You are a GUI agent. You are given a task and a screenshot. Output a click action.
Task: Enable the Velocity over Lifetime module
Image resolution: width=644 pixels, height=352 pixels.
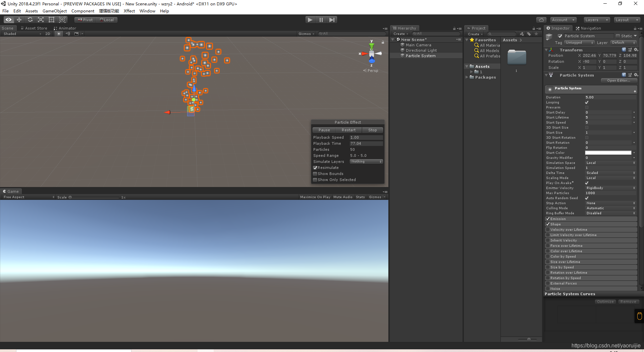(548, 230)
